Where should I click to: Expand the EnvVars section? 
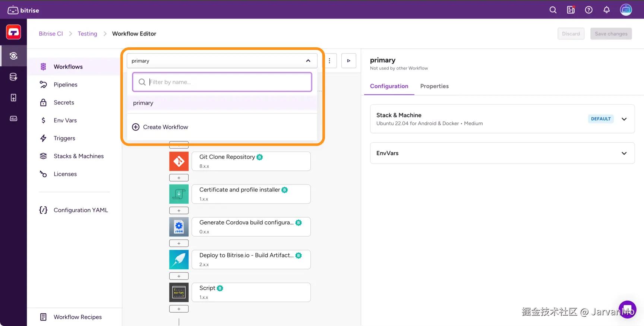pyautogui.click(x=624, y=153)
